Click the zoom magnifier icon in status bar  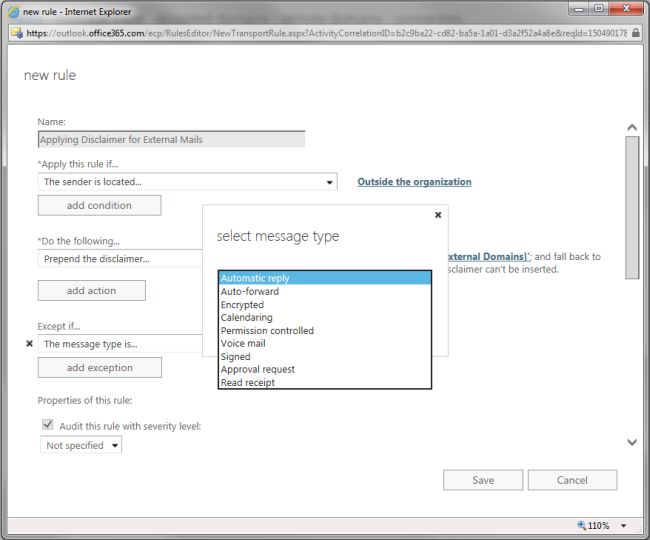(x=582, y=525)
